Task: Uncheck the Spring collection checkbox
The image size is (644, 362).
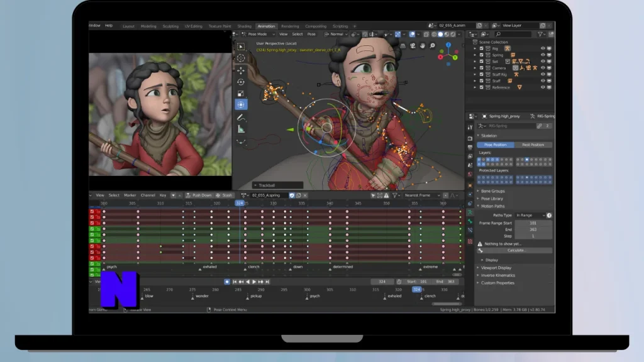Action: (481, 55)
